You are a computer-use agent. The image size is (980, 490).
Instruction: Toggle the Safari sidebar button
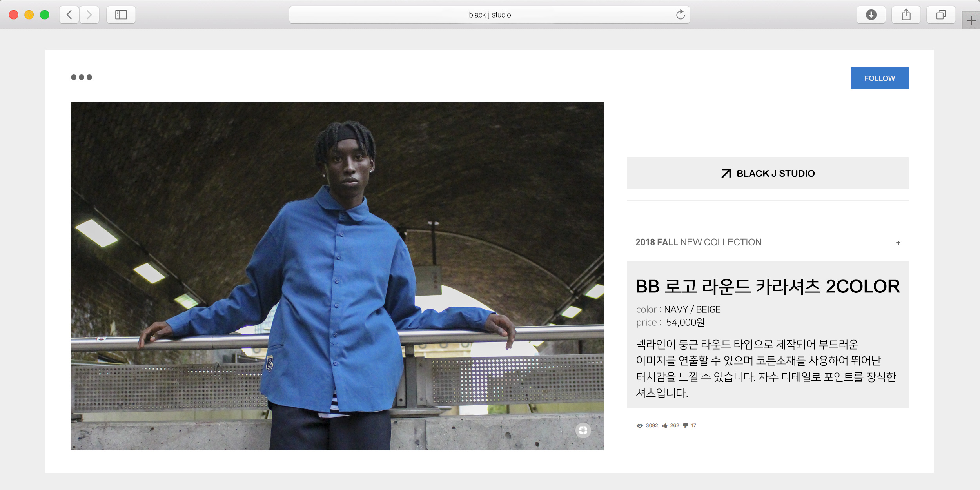tap(121, 15)
